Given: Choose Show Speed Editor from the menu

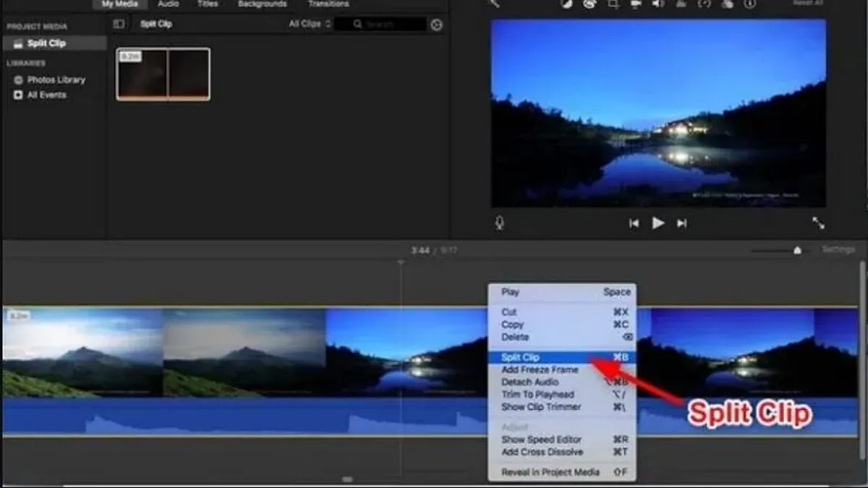Looking at the screenshot, I should pyautogui.click(x=562, y=440).
